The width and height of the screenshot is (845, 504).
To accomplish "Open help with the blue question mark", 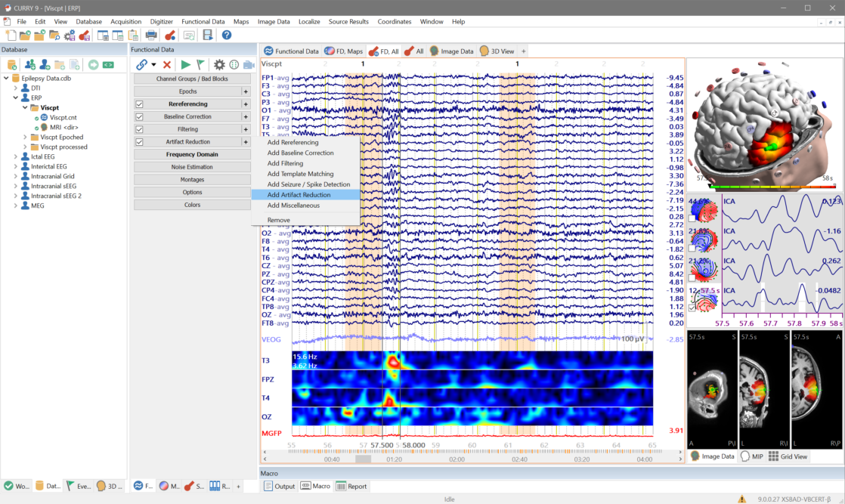I will pyautogui.click(x=226, y=36).
